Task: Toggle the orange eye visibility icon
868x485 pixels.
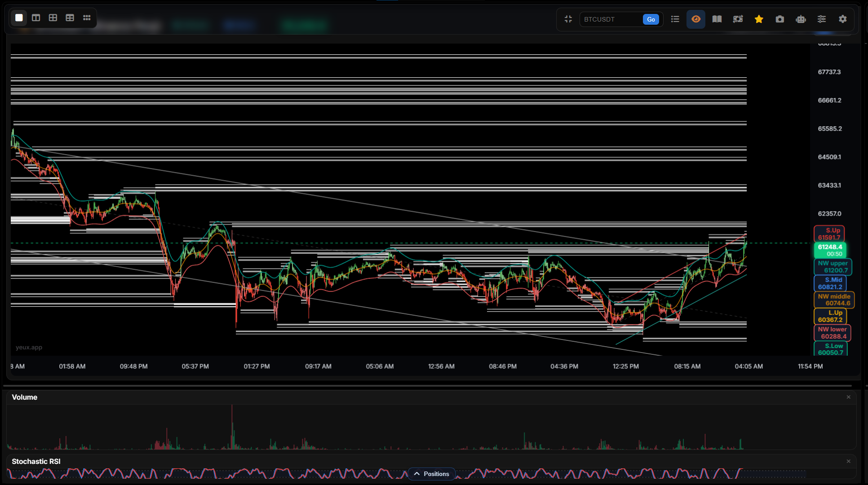Action: (x=696, y=19)
